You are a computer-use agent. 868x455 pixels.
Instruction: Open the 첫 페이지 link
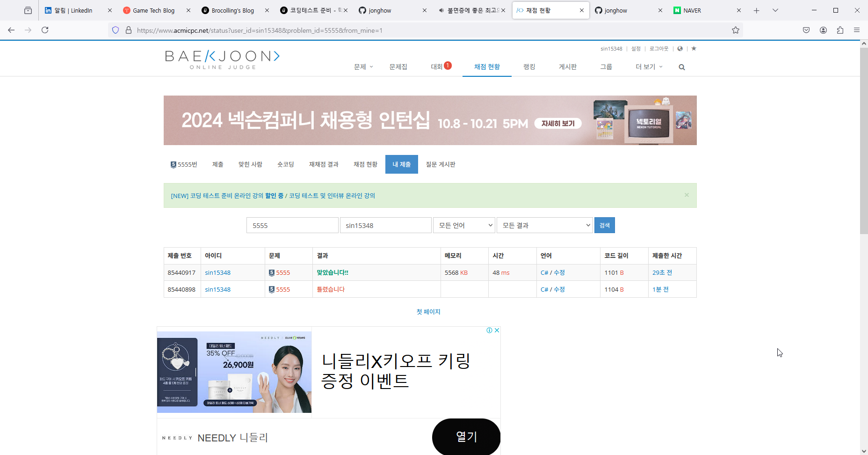click(428, 312)
